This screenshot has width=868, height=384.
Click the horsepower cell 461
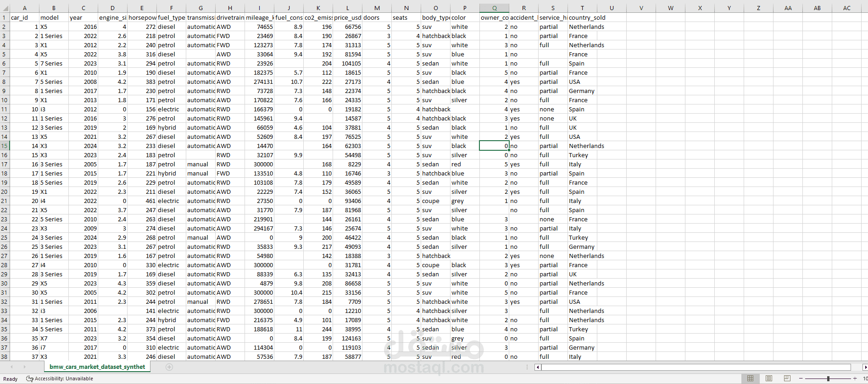click(x=142, y=201)
